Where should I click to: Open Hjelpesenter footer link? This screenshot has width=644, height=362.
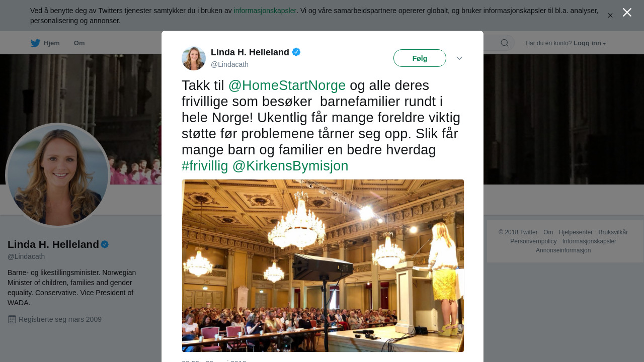point(576,232)
